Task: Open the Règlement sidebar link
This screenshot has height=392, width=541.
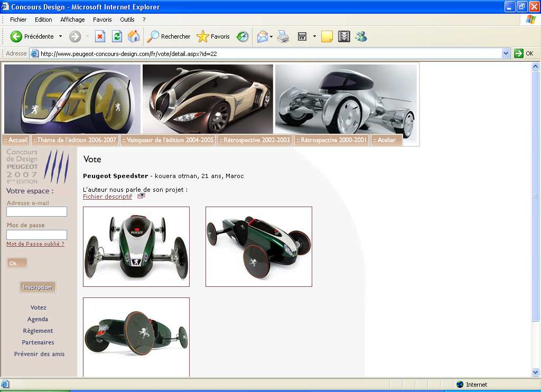Action: (x=38, y=331)
